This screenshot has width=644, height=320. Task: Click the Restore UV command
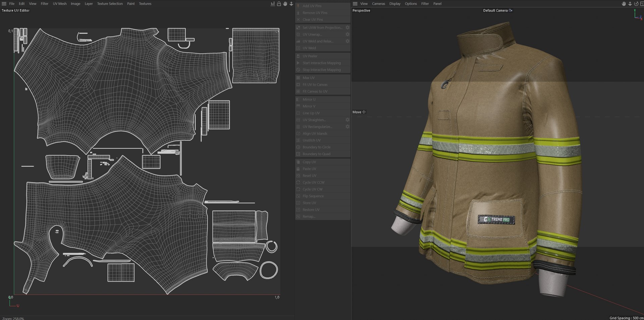click(323, 210)
